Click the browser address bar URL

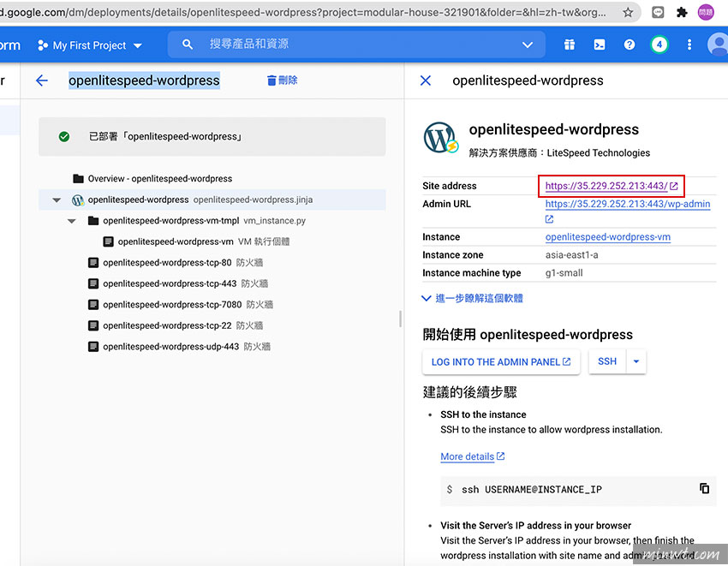[x=302, y=13]
